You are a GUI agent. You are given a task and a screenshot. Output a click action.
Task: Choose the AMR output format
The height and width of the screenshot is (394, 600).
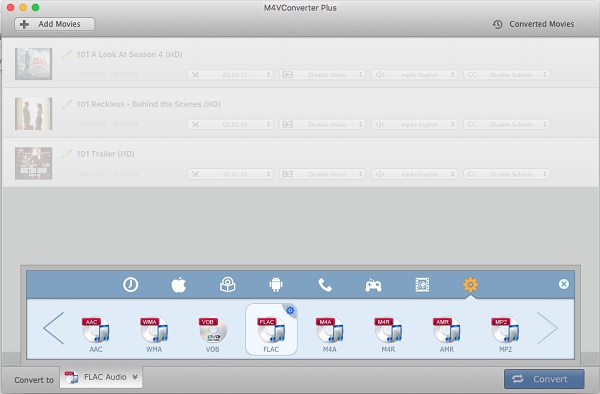[x=447, y=334]
